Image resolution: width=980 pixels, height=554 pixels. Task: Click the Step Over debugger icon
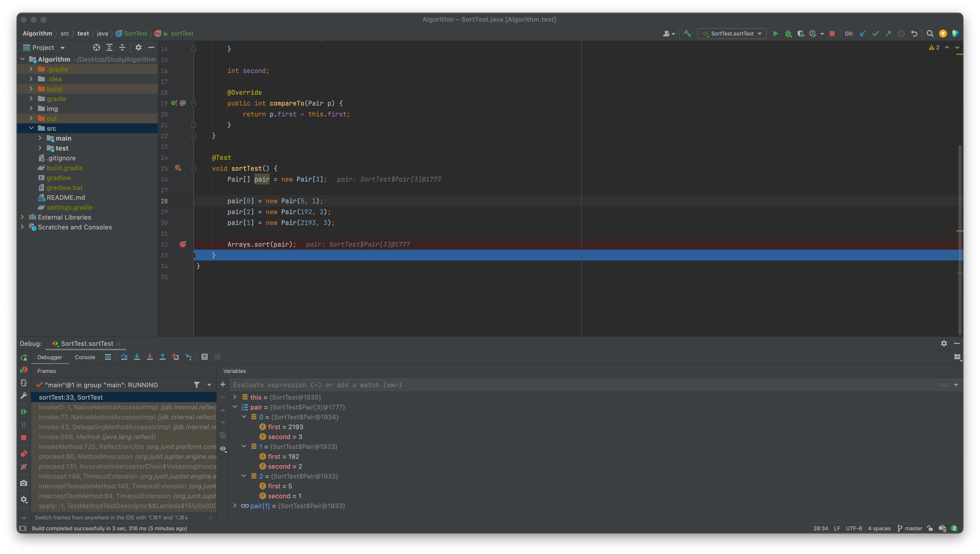124,357
